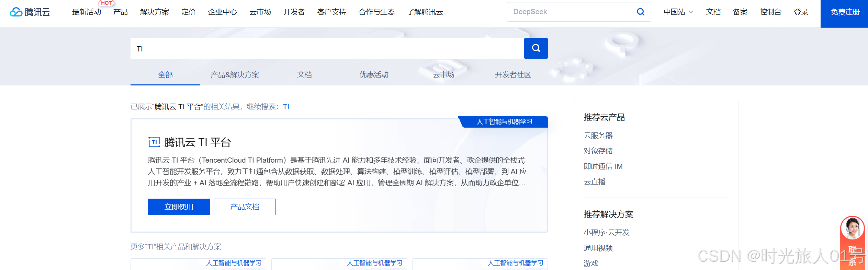The image size is (868, 270).
Task: Open the 文档 link in the header
Action: 713,12
